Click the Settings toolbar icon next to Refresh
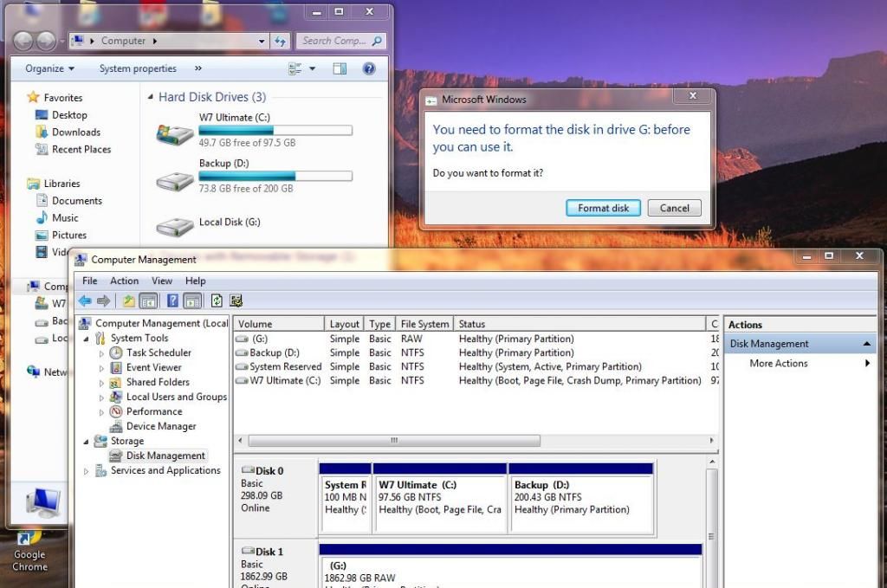Viewport: 887px width, 588px height. pyautogui.click(x=236, y=300)
